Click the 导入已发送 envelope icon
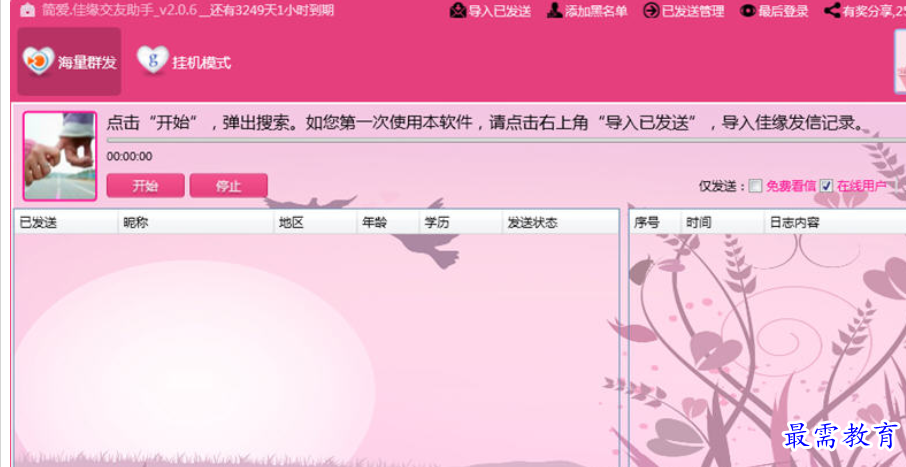 pyautogui.click(x=458, y=10)
